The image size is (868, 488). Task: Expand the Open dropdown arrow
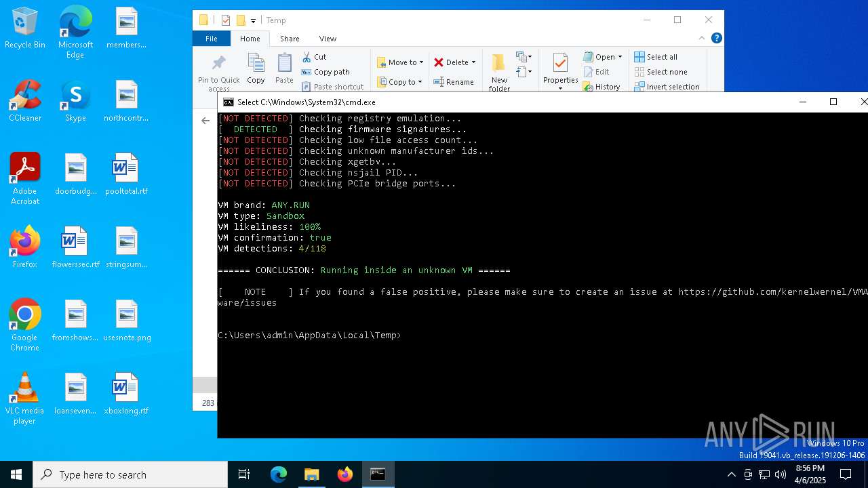[x=620, y=57]
